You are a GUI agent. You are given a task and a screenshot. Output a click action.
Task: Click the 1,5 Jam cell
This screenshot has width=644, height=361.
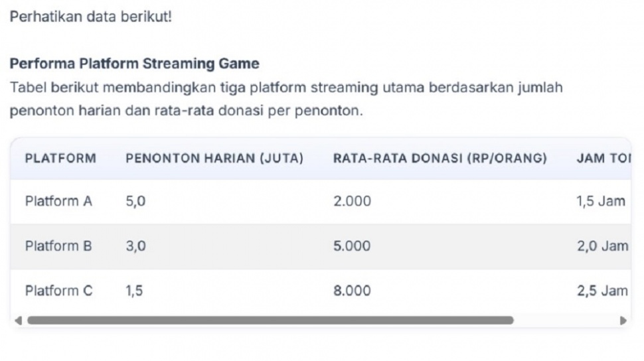[x=602, y=201]
